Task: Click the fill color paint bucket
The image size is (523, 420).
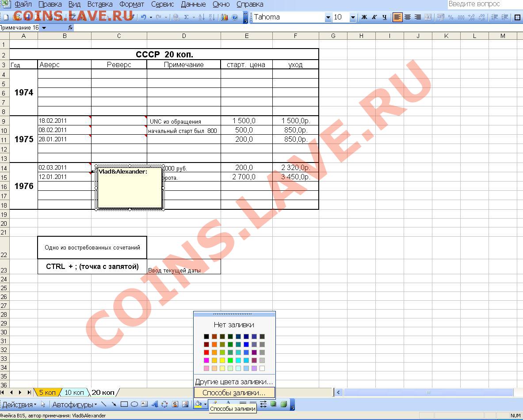Action: click(198, 405)
